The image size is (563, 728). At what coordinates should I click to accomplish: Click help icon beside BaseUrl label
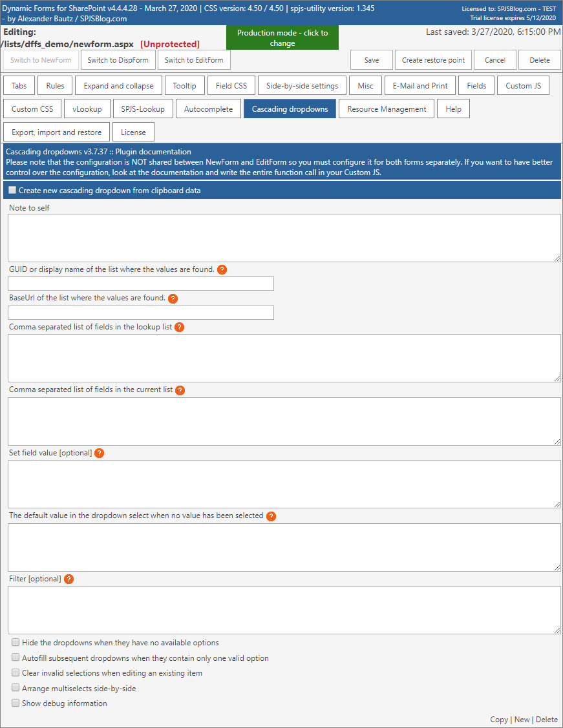[173, 298]
